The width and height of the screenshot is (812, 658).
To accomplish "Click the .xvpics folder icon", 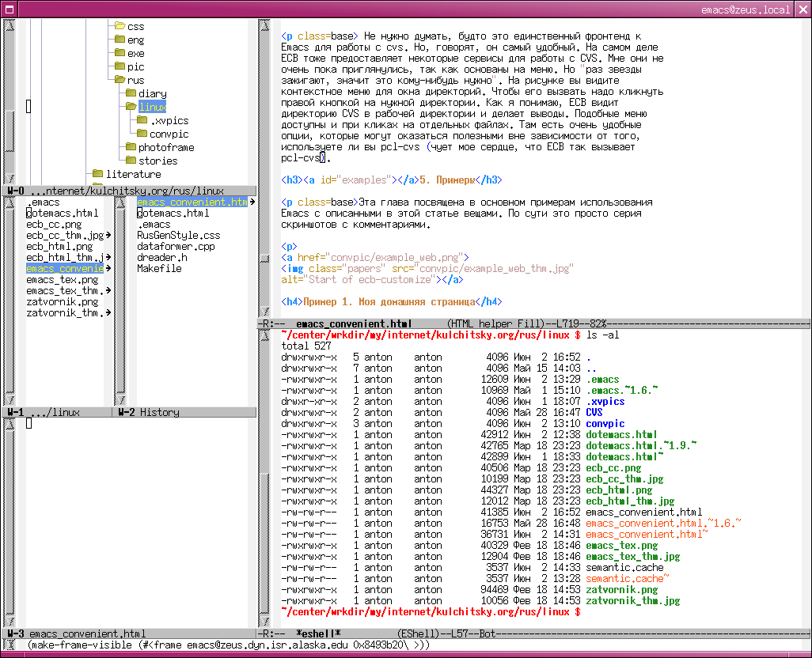I will click(142, 120).
